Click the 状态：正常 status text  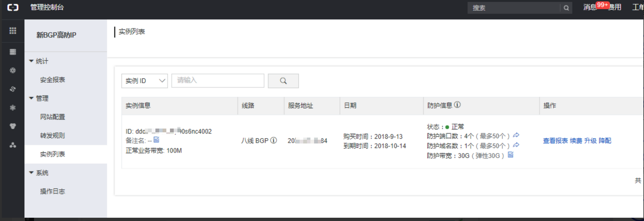coord(446,127)
